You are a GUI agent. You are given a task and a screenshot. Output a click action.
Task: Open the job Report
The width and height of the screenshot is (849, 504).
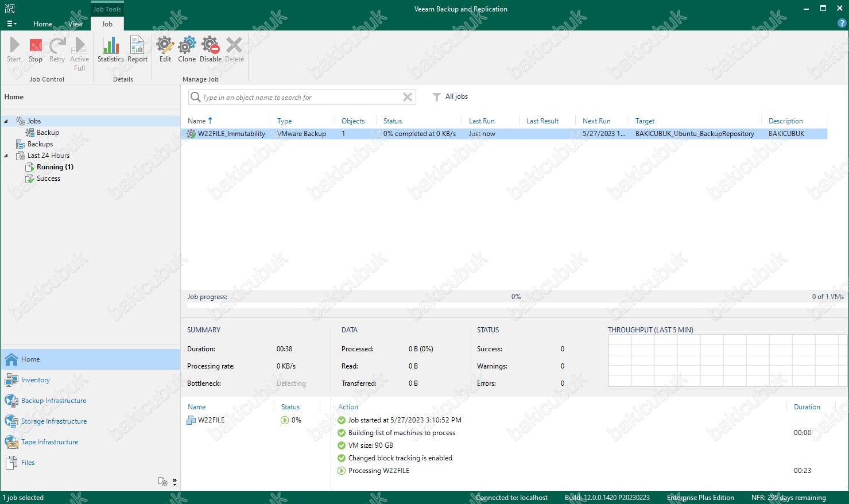click(137, 49)
